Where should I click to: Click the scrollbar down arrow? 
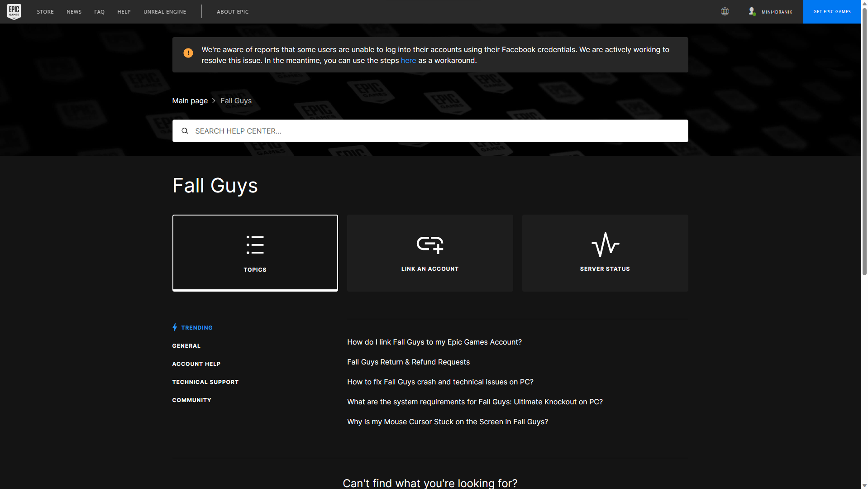864,485
